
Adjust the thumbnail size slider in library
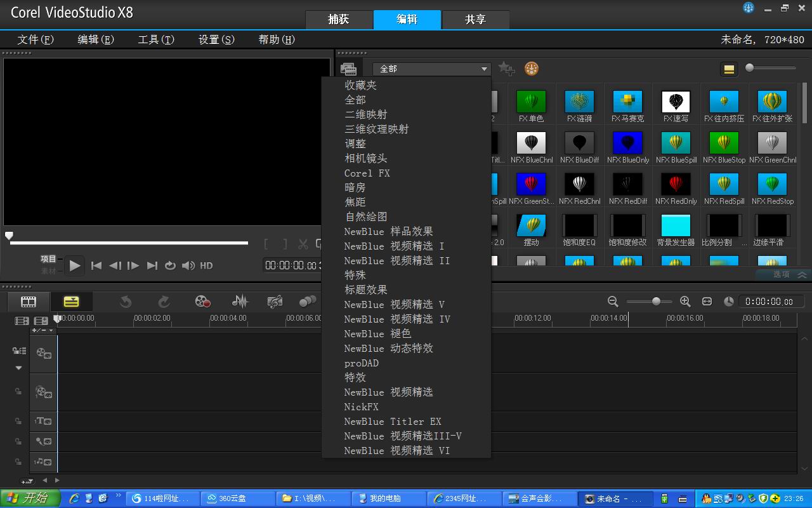pos(771,68)
